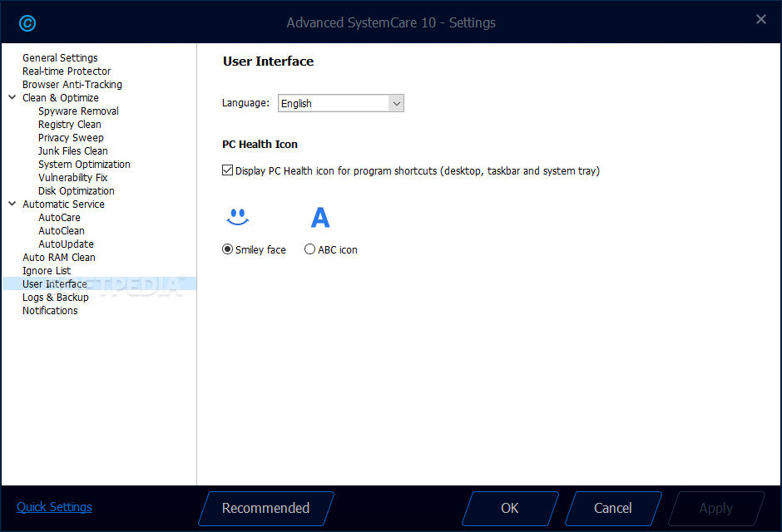This screenshot has width=782, height=532.
Task: Select the Smiley face radio button
Action: 227,249
